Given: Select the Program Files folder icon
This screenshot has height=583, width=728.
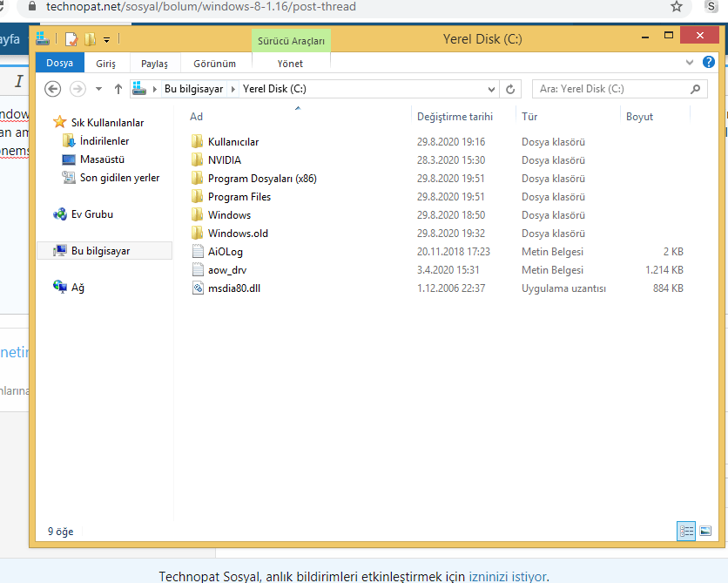Looking at the screenshot, I should pyautogui.click(x=198, y=196).
